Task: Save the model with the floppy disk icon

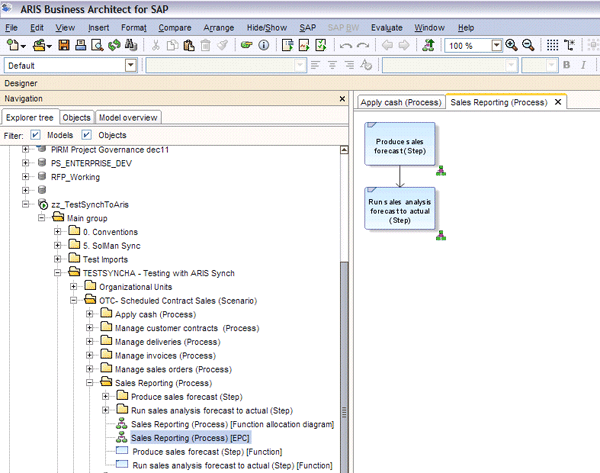Action: (x=64, y=45)
